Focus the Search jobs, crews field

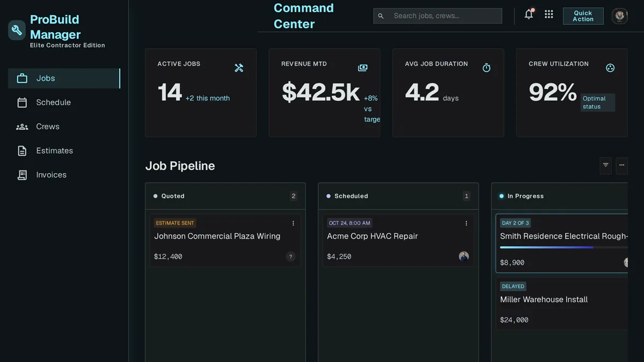(x=438, y=16)
